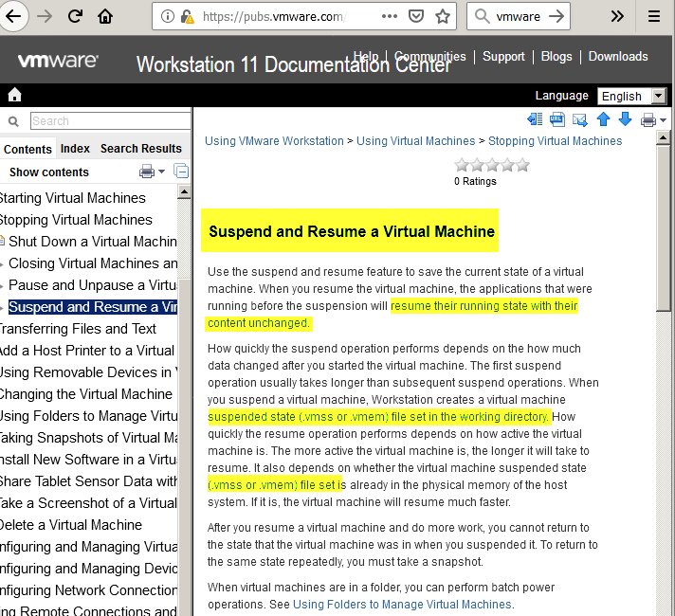This screenshot has height=616, width=675.
Task: Open the Support link in header
Action: pyautogui.click(x=503, y=57)
